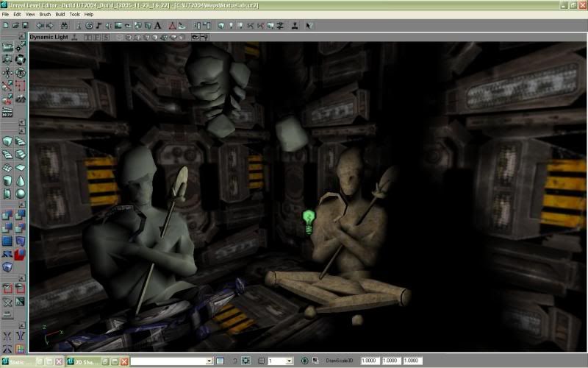Switch viewport to Side view S
Viewport: 588px width, 368px height.
(106, 38)
